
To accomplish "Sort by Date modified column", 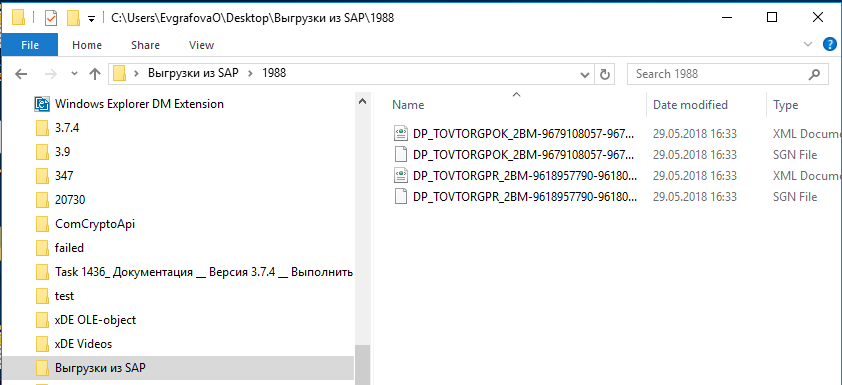I will point(690,105).
